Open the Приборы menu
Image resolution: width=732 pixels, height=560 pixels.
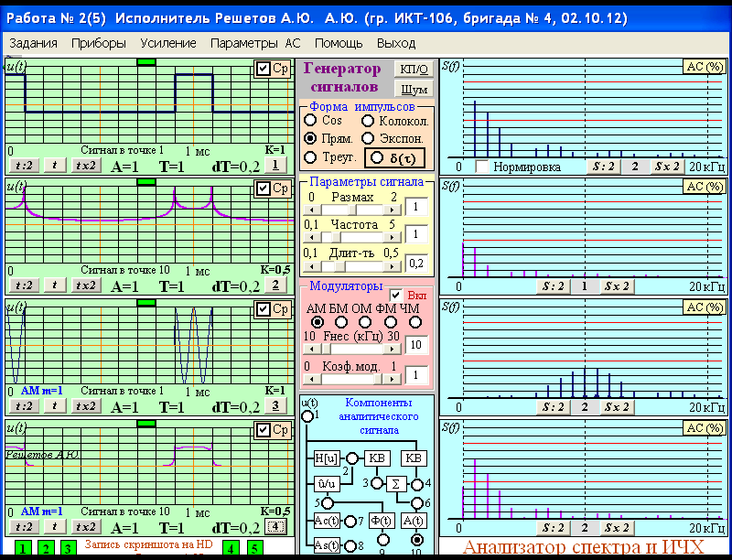(99, 43)
